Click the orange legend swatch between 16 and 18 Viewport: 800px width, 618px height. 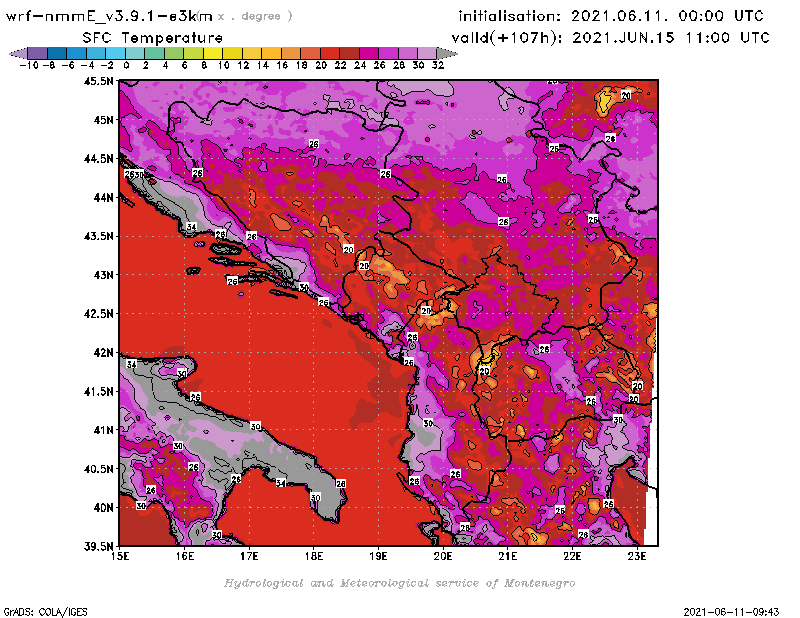pyautogui.click(x=291, y=53)
